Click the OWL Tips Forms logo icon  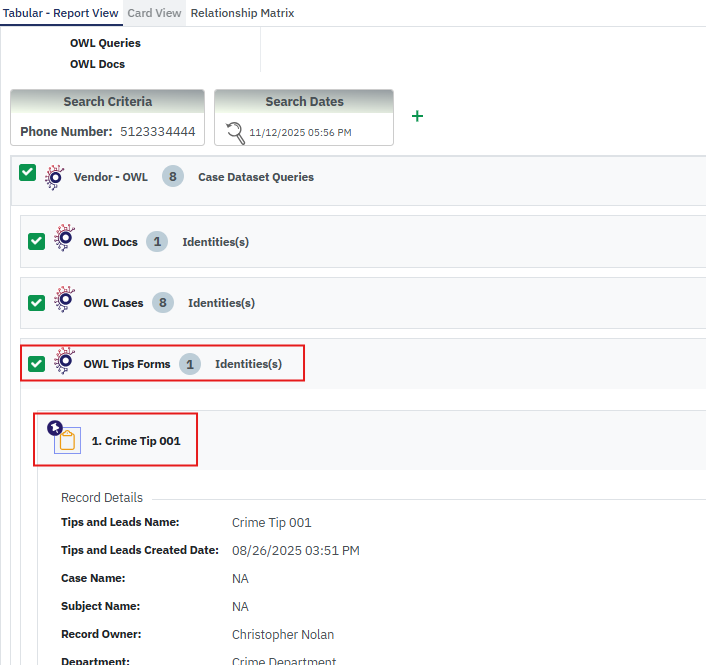(64, 364)
